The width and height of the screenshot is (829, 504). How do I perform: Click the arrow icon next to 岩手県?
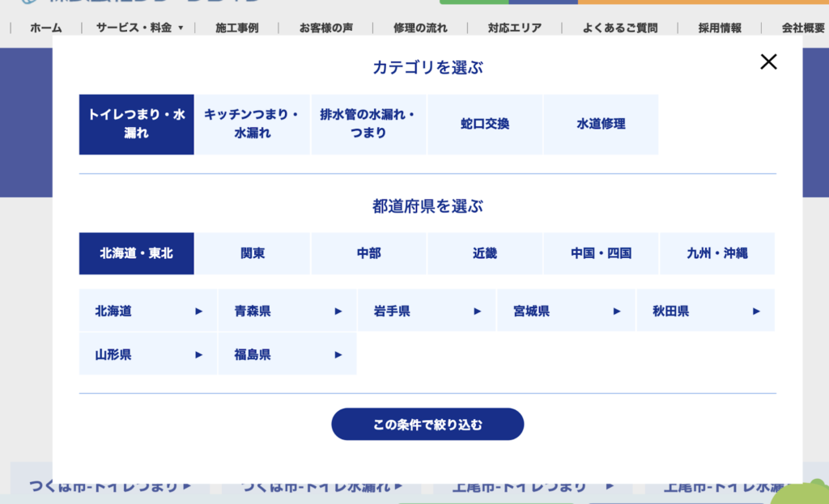(478, 311)
